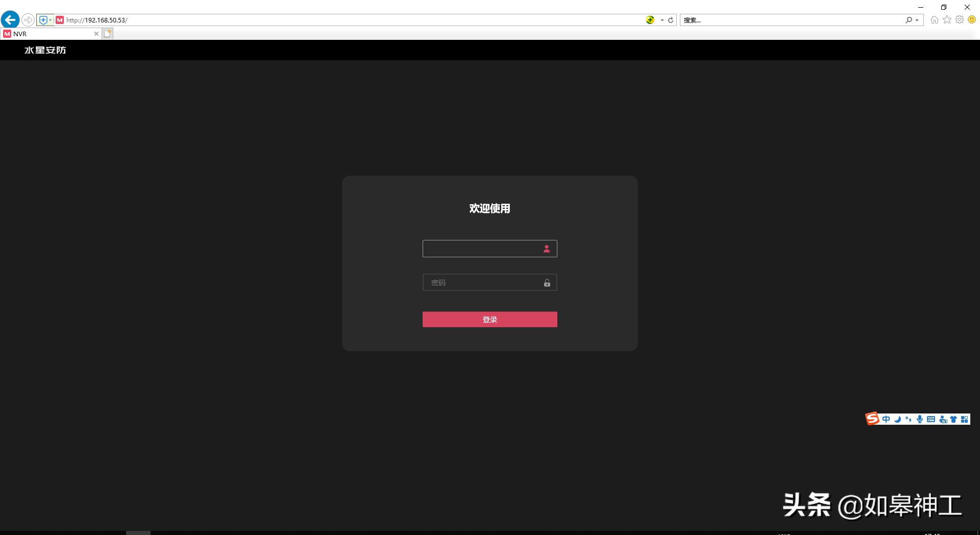This screenshot has width=980, height=535.
Task: Click the username person icon in login form
Action: pos(546,249)
